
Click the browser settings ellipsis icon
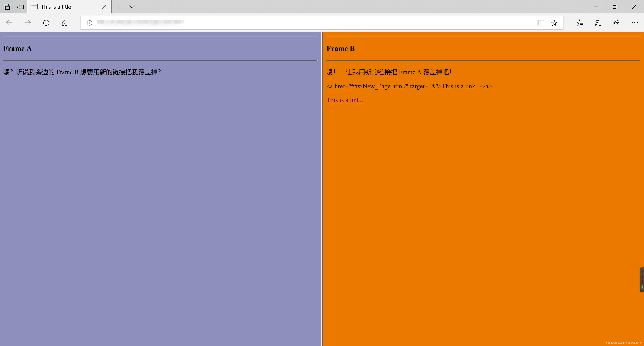pos(635,23)
